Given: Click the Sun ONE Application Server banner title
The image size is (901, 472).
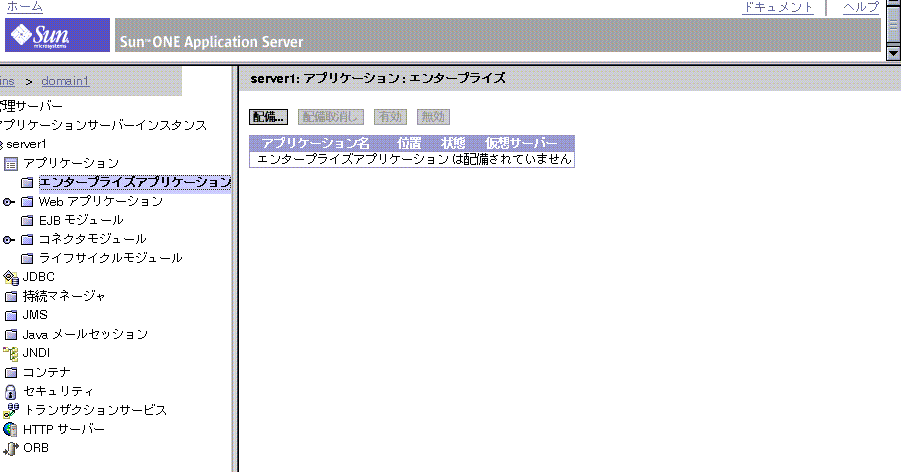Looking at the screenshot, I should pyautogui.click(x=211, y=42).
